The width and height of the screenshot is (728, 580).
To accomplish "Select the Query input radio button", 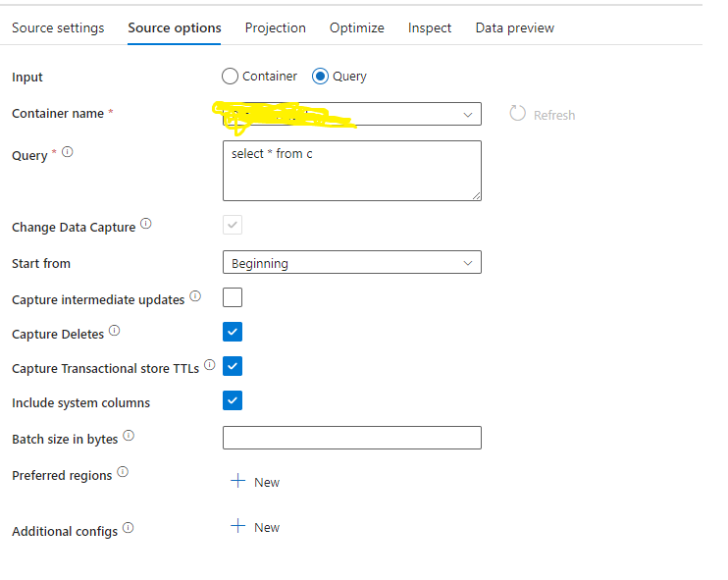I will [x=320, y=77].
